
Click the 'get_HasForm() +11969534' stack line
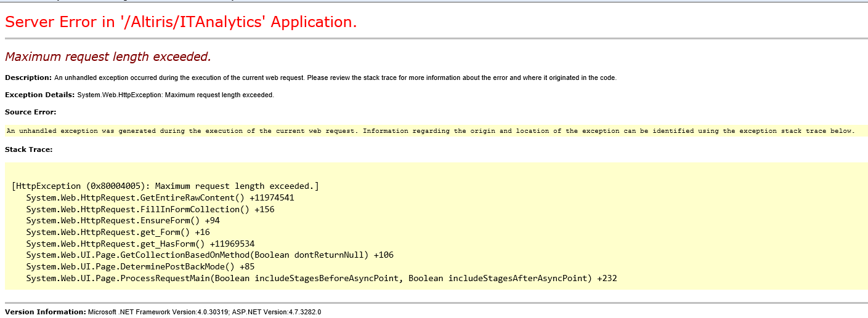click(140, 244)
